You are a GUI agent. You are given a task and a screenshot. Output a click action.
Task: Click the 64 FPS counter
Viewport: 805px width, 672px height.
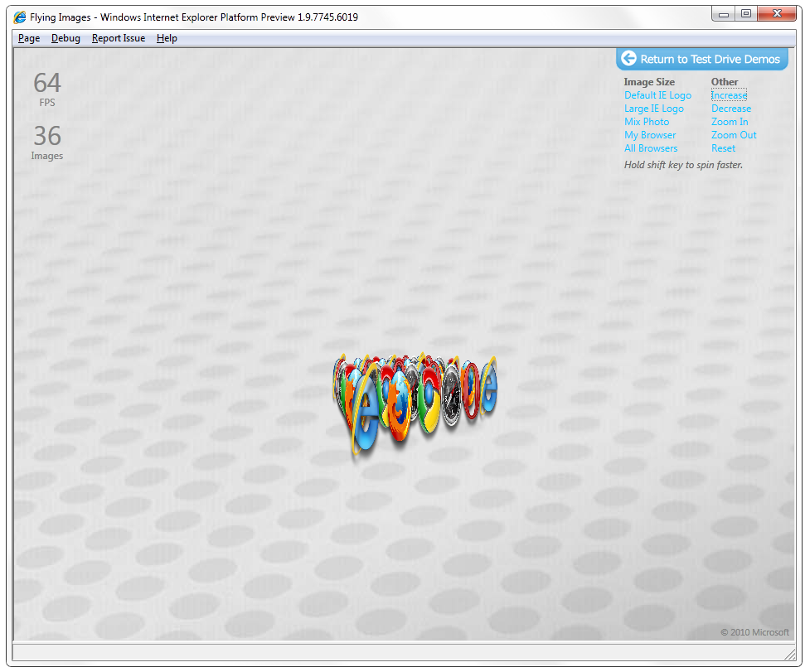tap(47, 89)
